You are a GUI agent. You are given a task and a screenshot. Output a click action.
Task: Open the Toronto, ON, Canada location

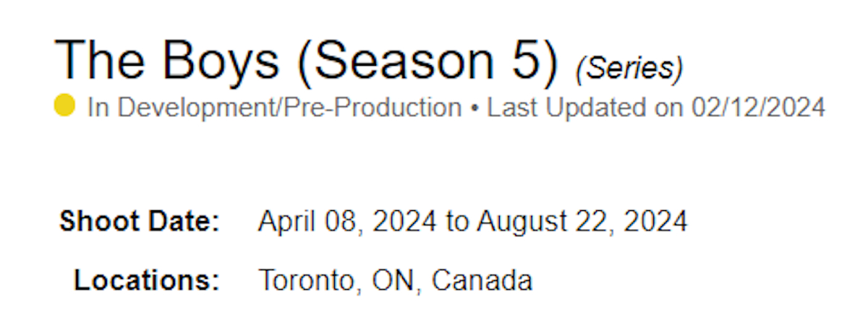(x=395, y=280)
